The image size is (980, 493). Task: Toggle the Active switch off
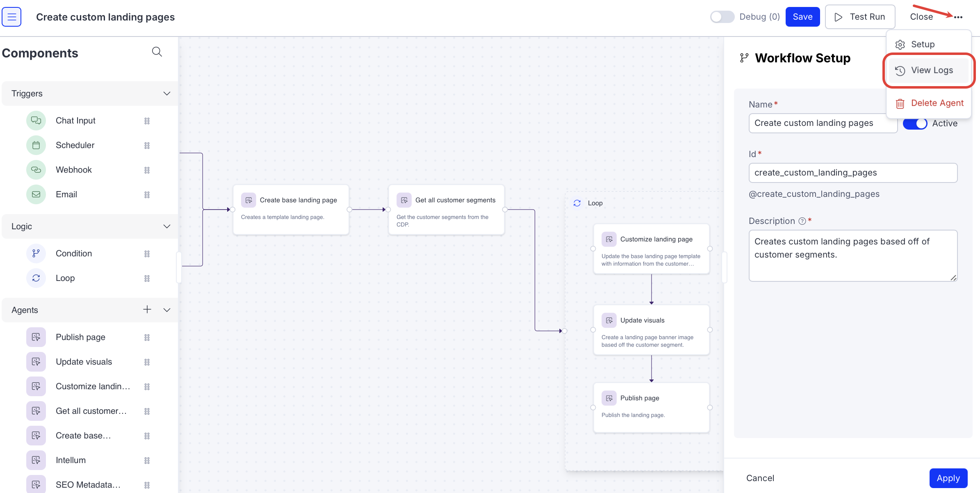[x=915, y=123]
